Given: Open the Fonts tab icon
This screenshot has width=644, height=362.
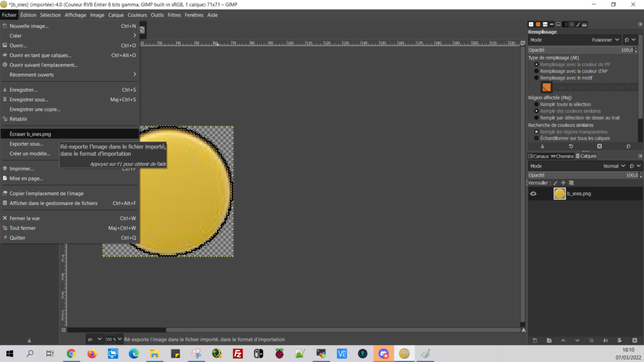Looking at the screenshot, I should point(545,25).
